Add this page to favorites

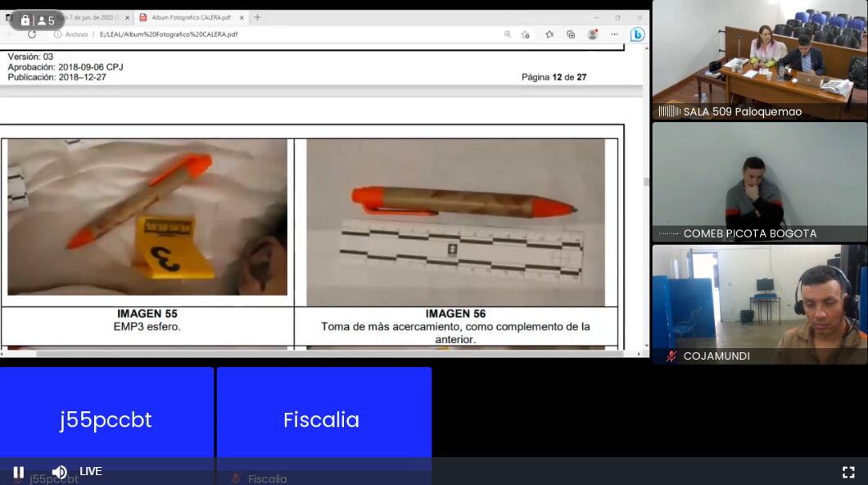pos(527,34)
